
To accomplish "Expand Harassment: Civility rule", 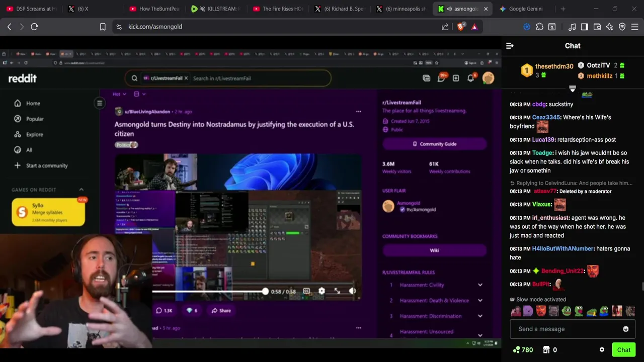I will [480, 285].
